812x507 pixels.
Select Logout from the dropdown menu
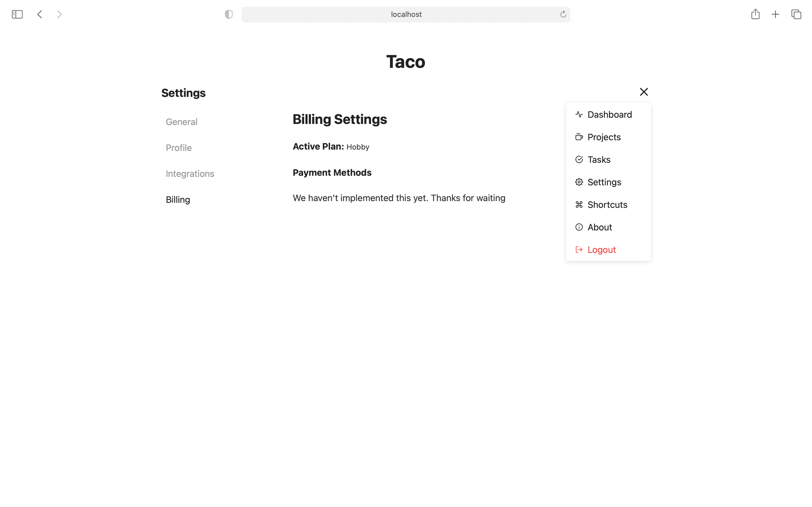602,249
